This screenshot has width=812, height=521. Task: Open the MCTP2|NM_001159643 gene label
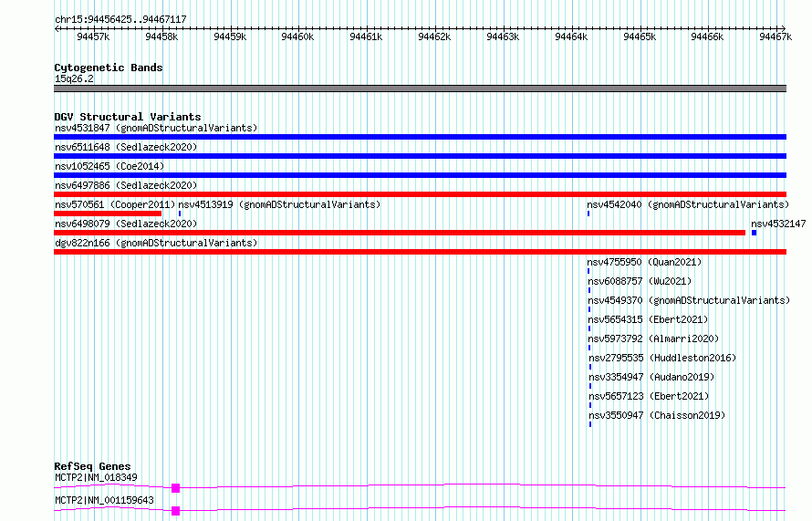coord(104,500)
